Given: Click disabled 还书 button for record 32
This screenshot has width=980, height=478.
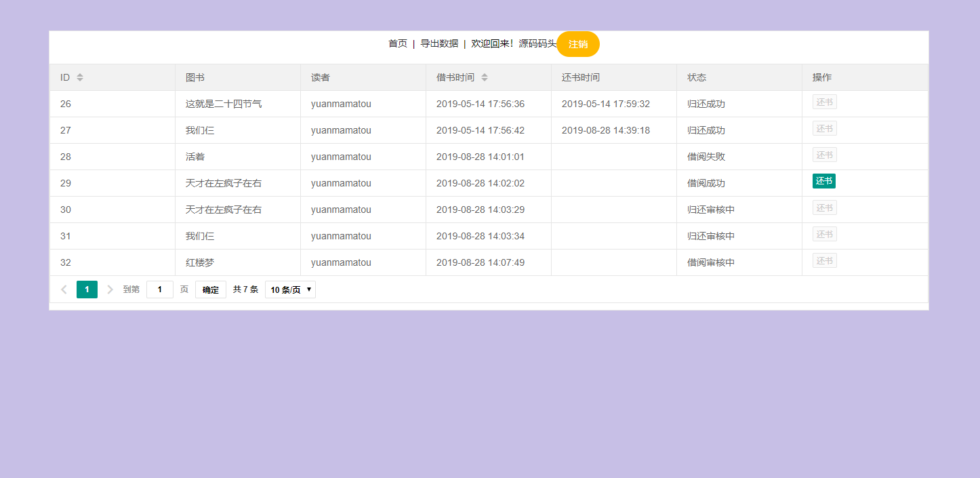Looking at the screenshot, I should pyautogui.click(x=824, y=261).
